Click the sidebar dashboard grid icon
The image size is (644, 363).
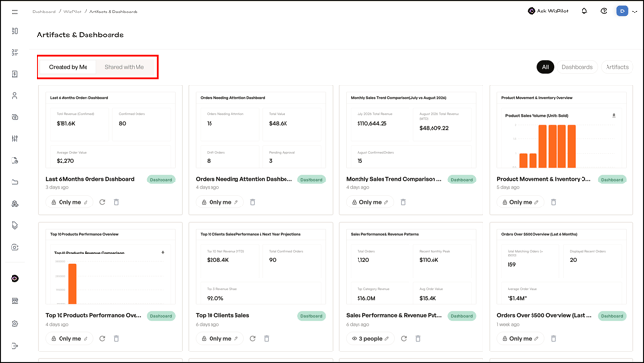click(x=14, y=31)
